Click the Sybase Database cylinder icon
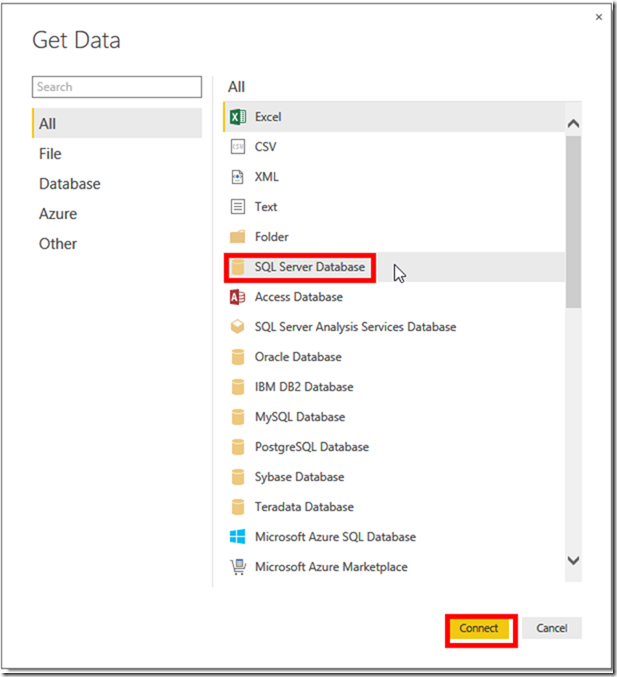The width and height of the screenshot is (617, 677). [237, 477]
